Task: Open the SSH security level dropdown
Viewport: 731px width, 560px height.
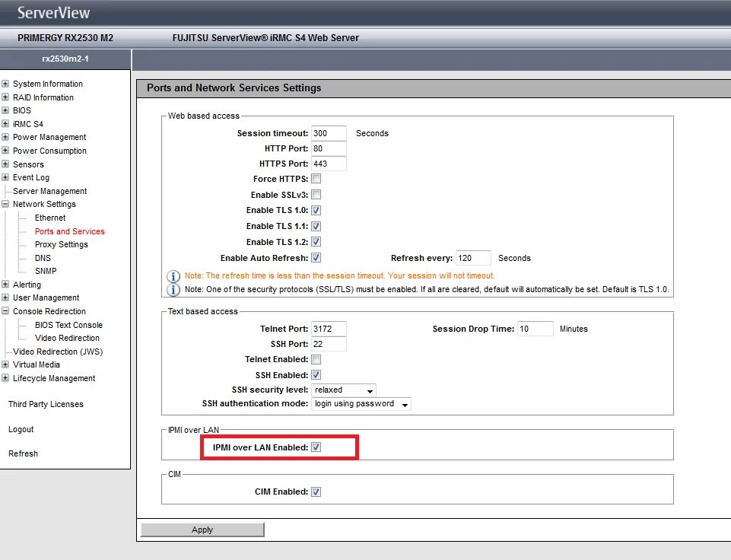Action: coord(344,390)
